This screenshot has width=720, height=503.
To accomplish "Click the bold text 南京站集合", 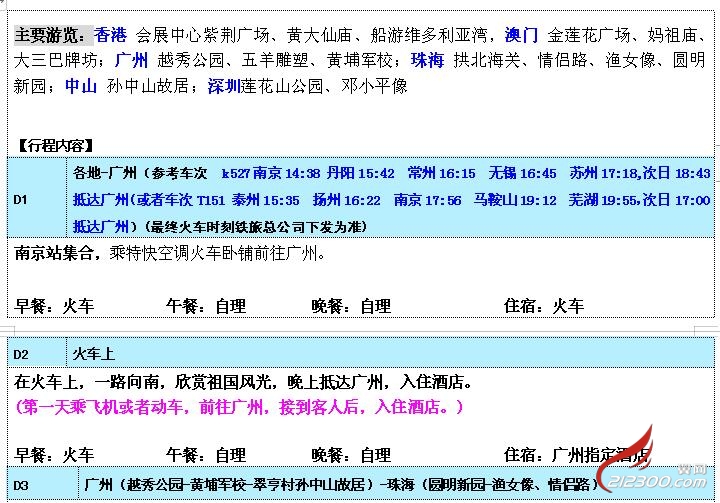I will [x=54, y=253].
